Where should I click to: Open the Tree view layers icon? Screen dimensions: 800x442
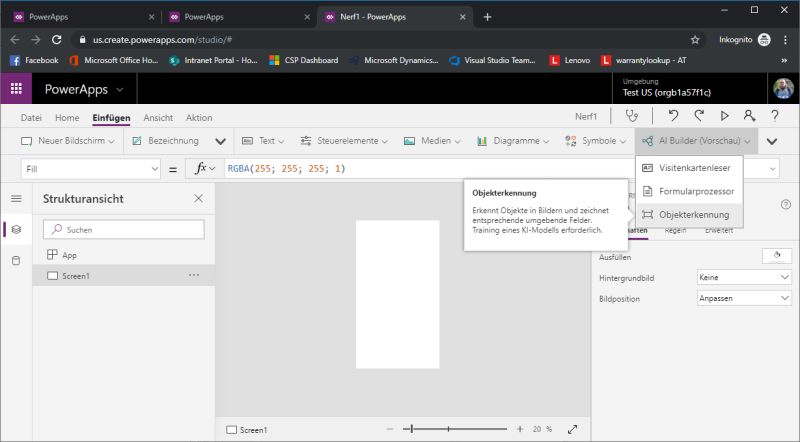(16, 230)
